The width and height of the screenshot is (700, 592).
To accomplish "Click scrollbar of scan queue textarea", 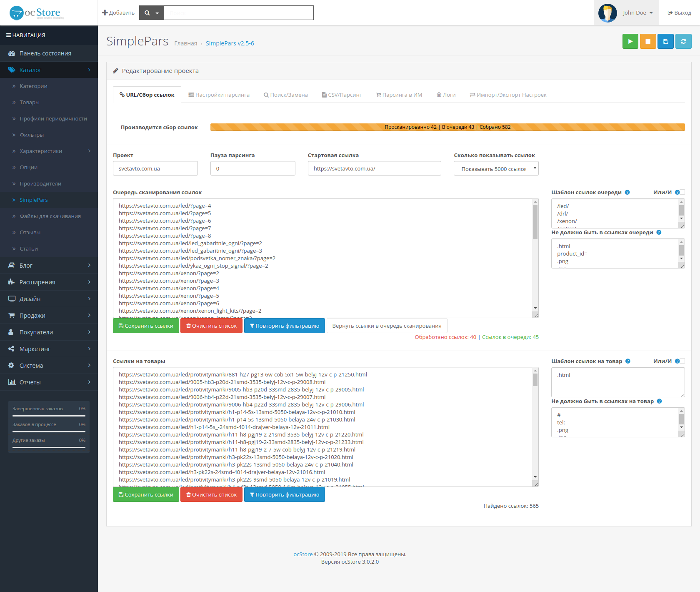I will [535, 255].
